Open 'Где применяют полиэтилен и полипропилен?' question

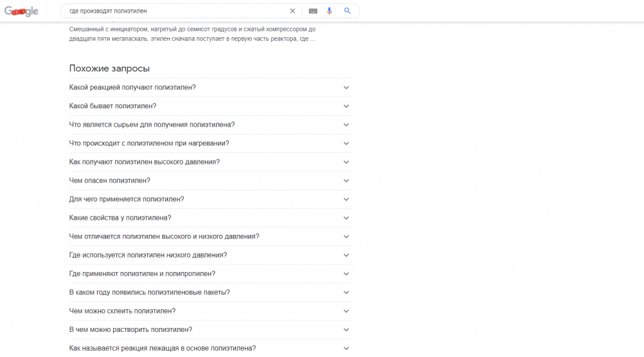(x=210, y=274)
